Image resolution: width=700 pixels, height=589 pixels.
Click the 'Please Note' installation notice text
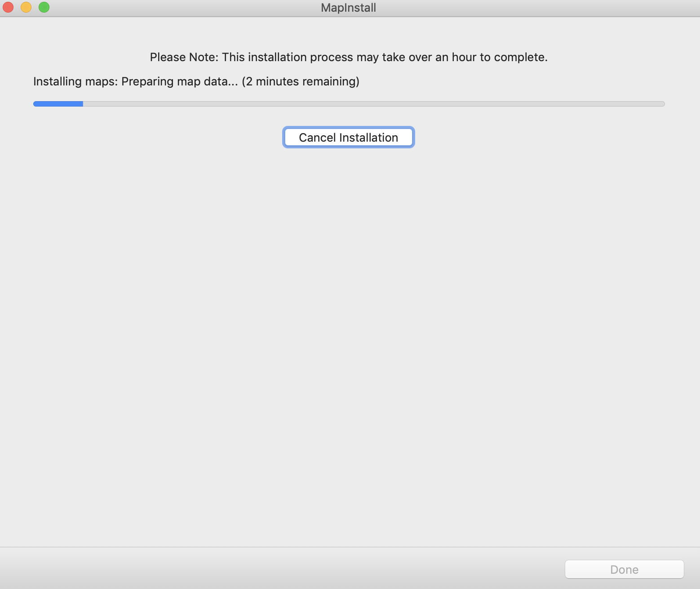[x=349, y=57]
